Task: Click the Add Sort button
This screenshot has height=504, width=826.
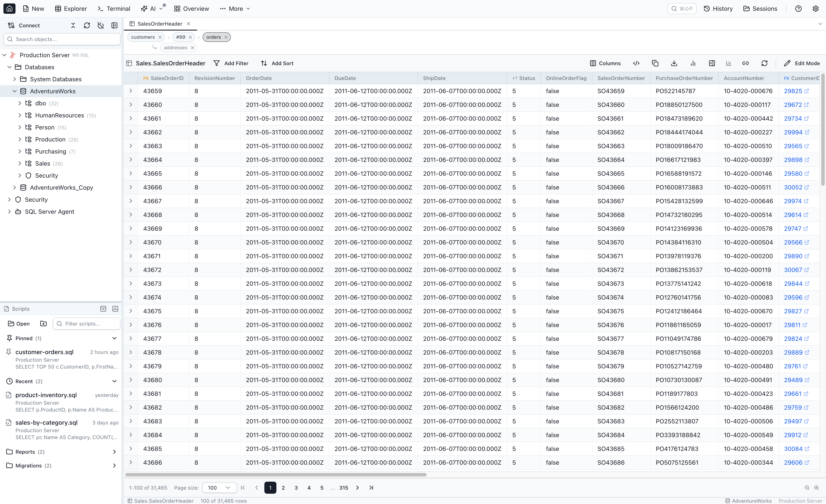Action: tap(277, 63)
